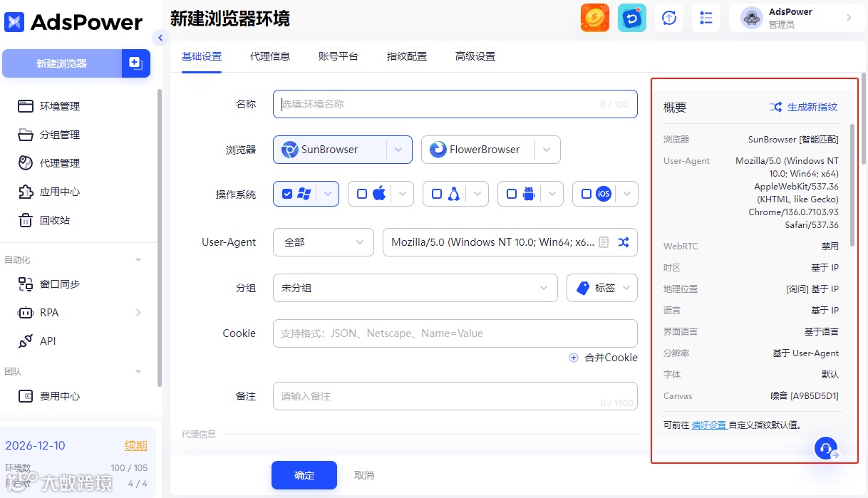
Task: Open iOS version dropdown arrow
Action: 627,194
